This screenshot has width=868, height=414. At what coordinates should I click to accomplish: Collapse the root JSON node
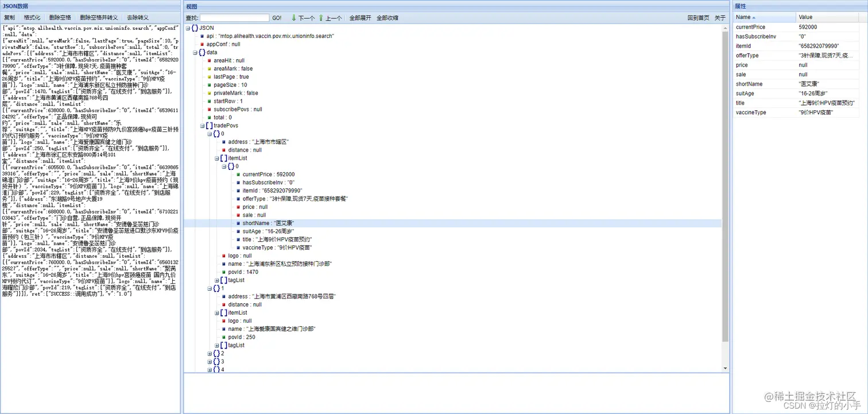coord(188,28)
